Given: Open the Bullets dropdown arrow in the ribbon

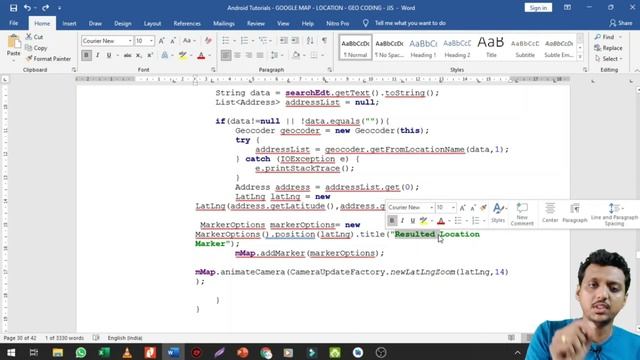Looking at the screenshot, I should click(x=234, y=41).
